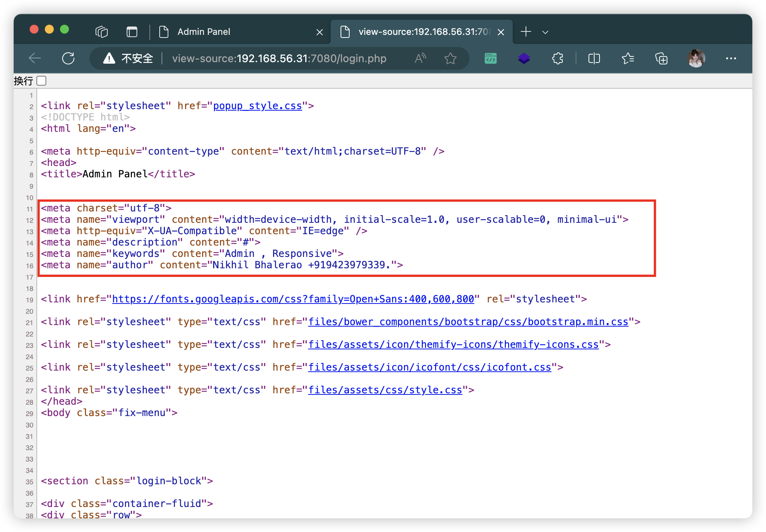The image size is (766, 532).
Task: Open the fonts.googleapis.com stylesheet link
Action: click(293, 299)
